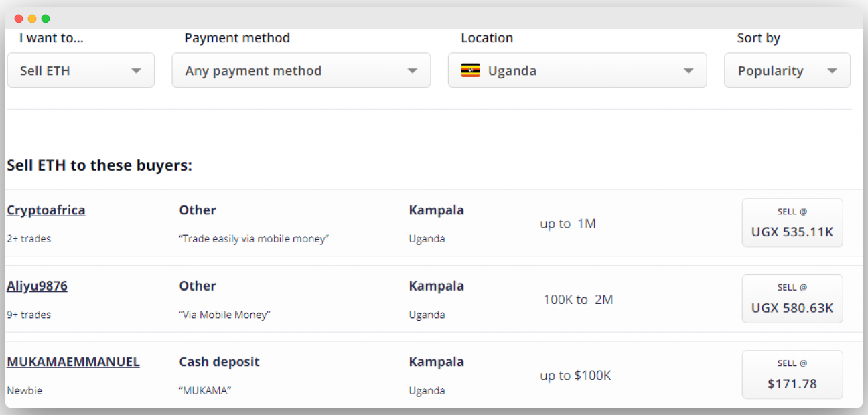Visit the Aliyu9876 trader profile
Image resolution: width=868 pixels, height=415 pixels.
[x=38, y=286]
